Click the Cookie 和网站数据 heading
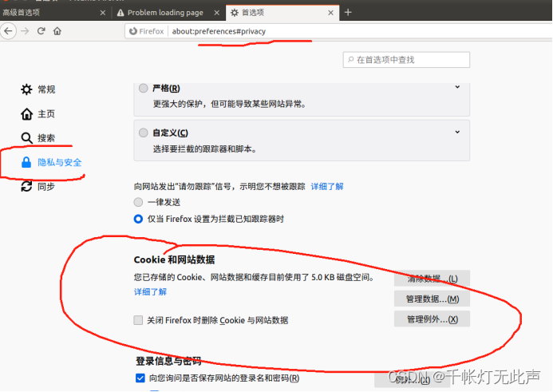Viewport: 553px width, 392px height. click(174, 259)
